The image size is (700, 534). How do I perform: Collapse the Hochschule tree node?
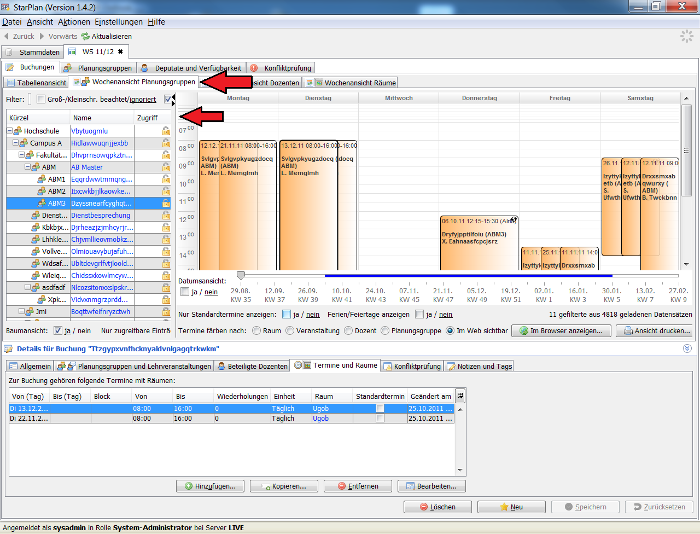9,131
